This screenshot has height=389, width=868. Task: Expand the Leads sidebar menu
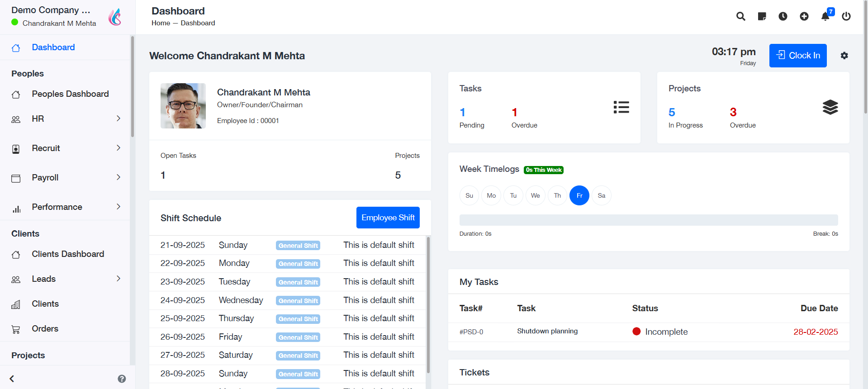pyautogui.click(x=66, y=279)
